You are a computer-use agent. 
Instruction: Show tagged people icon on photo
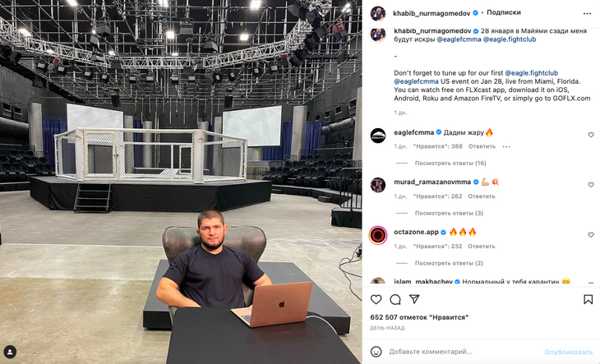point(10,352)
